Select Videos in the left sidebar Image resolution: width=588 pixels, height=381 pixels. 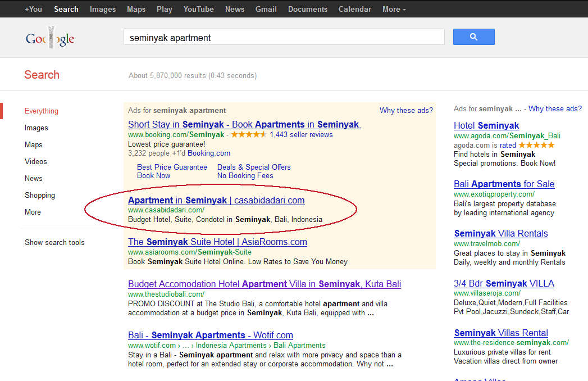tap(36, 162)
